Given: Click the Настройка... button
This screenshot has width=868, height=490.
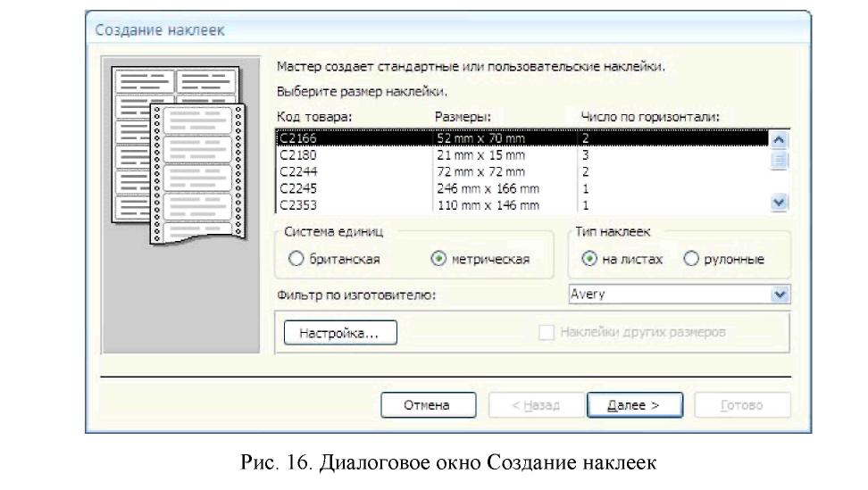Looking at the screenshot, I should [340, 333].
